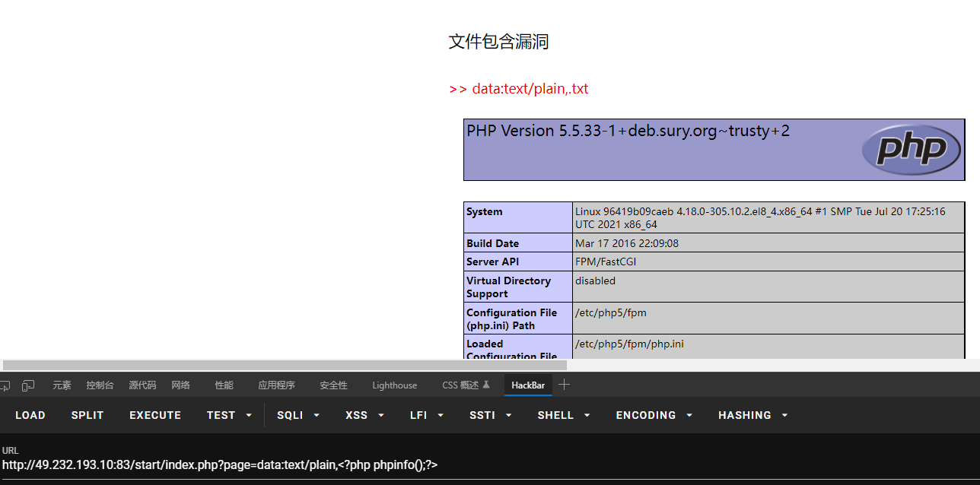Expand the XSS dropdown menu
The width and height of the screenshot is (980, 485).
[364, 415]
